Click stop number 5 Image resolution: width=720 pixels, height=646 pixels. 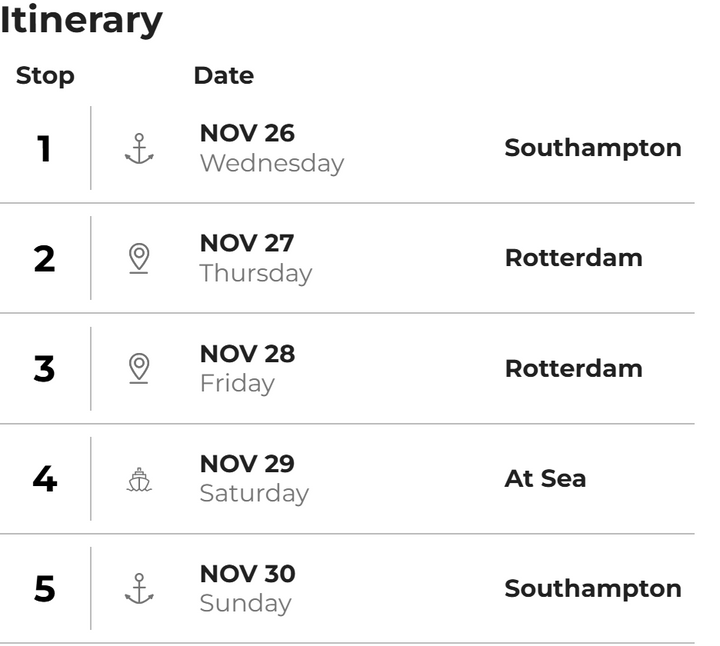pyautogui.click(x=45, y=589)
